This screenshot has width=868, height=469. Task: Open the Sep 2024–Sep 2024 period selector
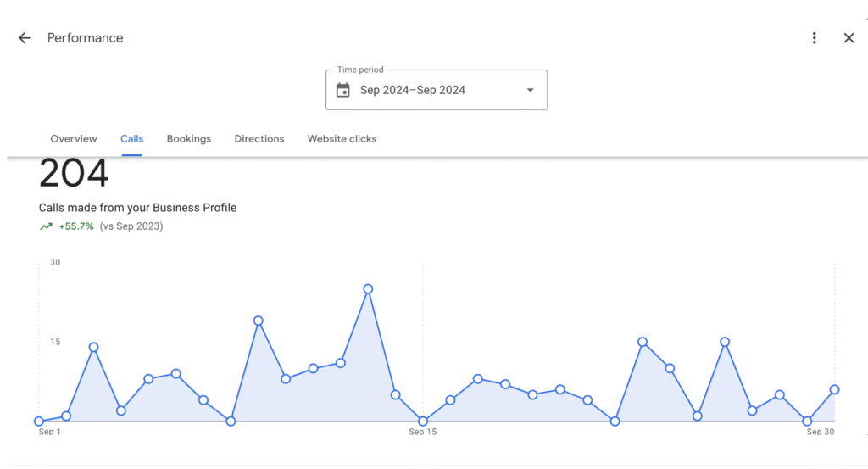pyautogui.click(x=437, y=90)
